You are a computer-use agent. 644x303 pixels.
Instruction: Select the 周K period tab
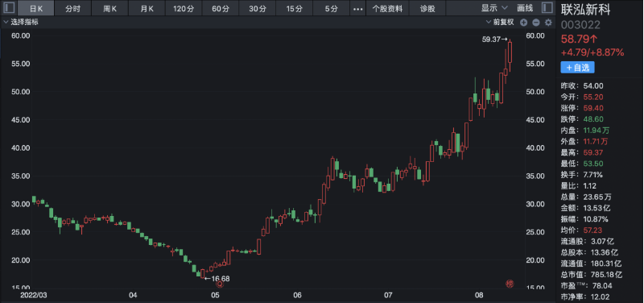(109, 8)
